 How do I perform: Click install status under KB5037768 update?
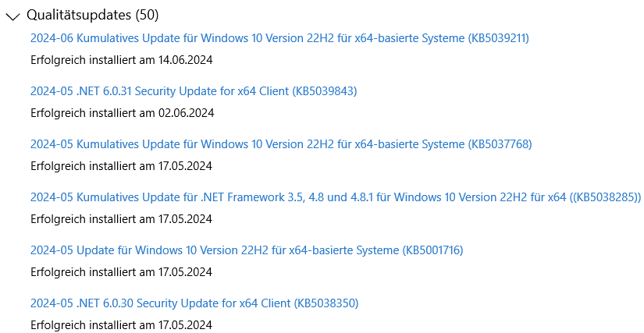point(122,166)
